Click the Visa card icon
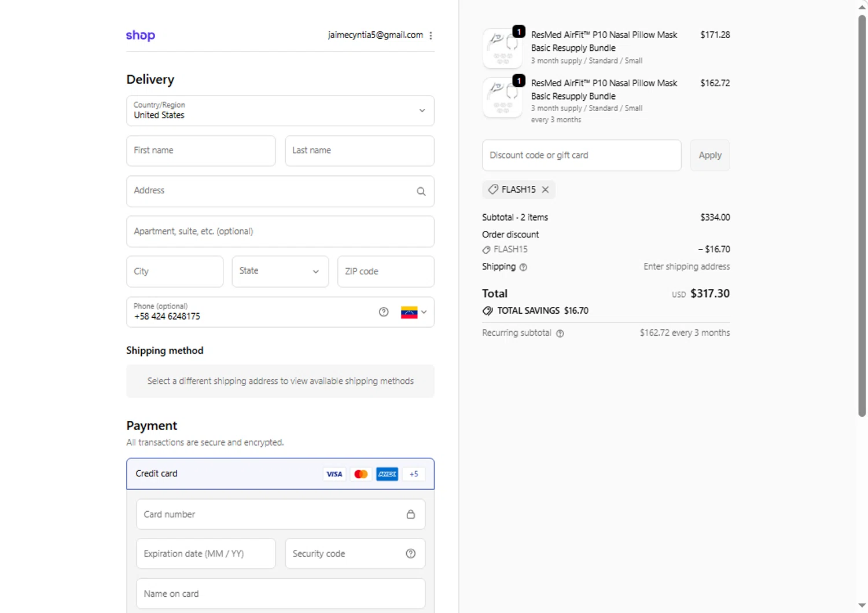Viewport: 868px width, 613px height. click(334, 474)
